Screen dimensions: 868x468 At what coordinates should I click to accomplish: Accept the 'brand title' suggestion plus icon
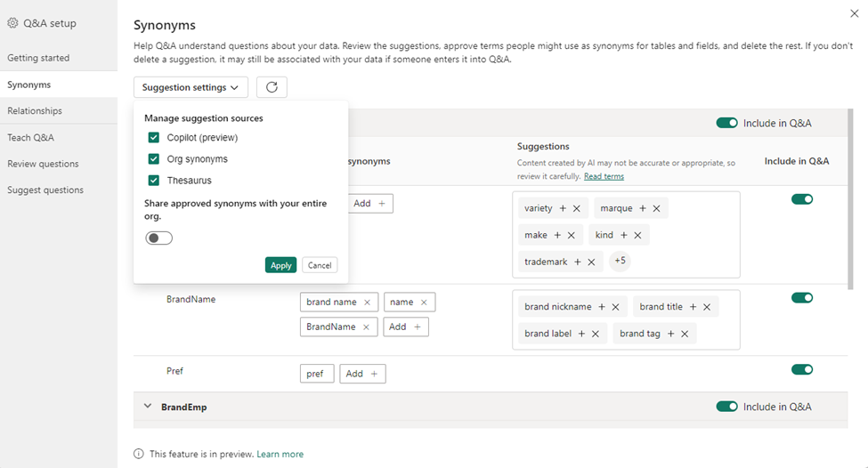[693, 307]
